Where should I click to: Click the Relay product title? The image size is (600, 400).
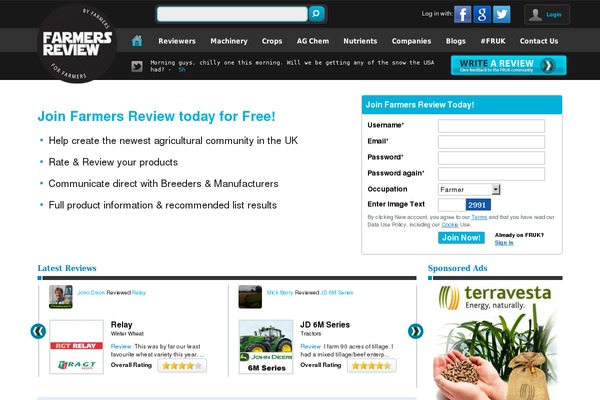click(x=122, y=325)
